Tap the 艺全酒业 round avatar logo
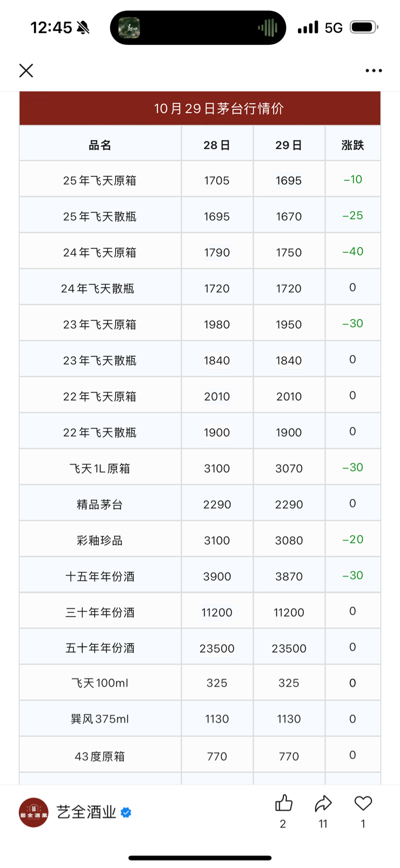This screenshot has width=400, height=868. tap(33, 812)
